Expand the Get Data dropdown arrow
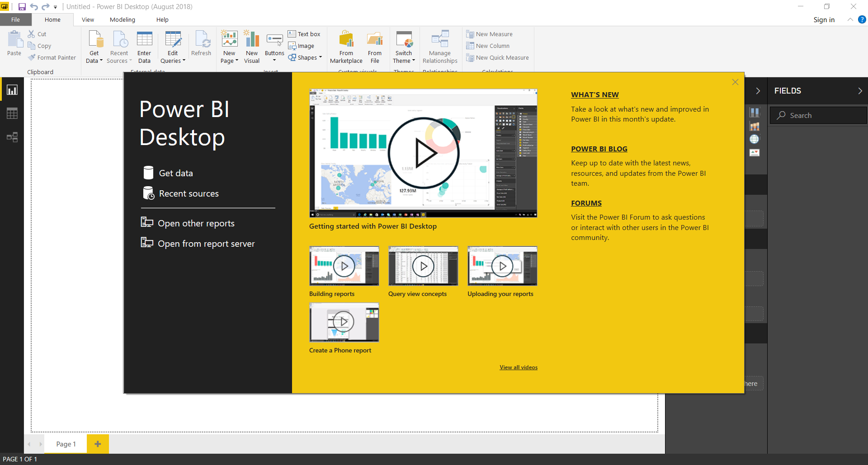 101,61
